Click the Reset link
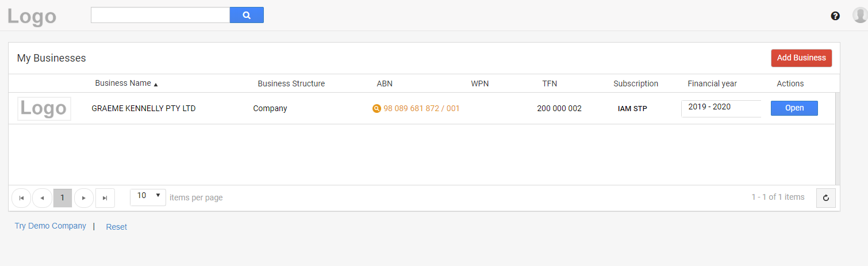Screen dimensions: 868x266 (116, 227)
